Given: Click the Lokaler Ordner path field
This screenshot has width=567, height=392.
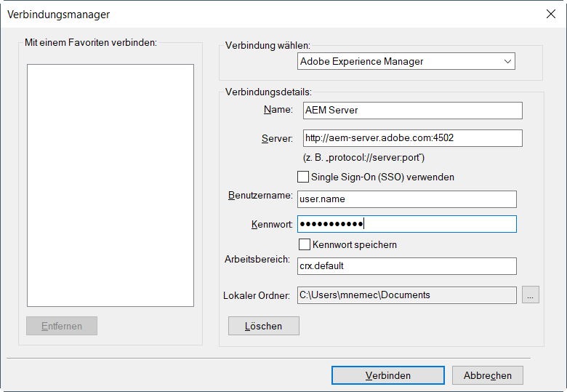Looking at the screenshot, I should tap(406, 295).
